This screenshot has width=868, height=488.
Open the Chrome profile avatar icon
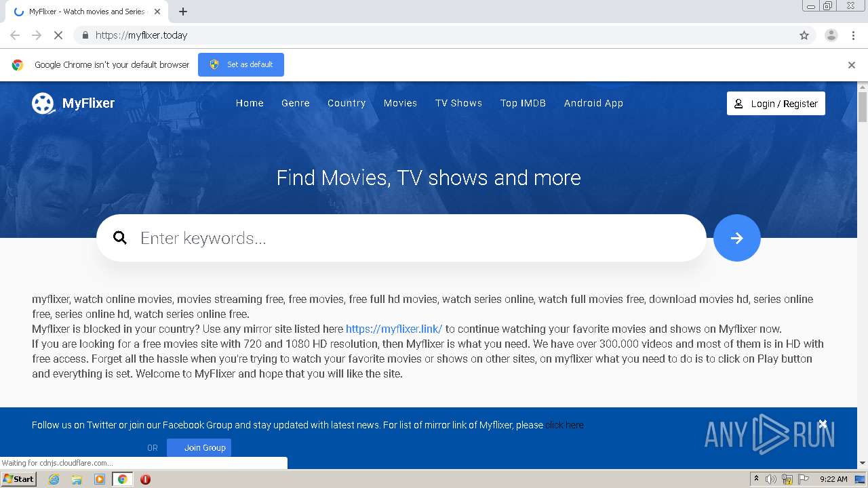coord(831,35)
